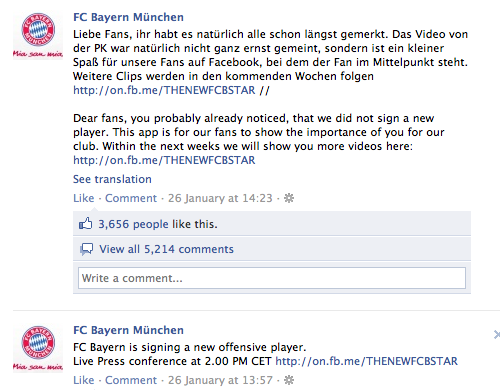The image size is (500, 390).
Task: Click See translation
Action: [x=112, y=179]
